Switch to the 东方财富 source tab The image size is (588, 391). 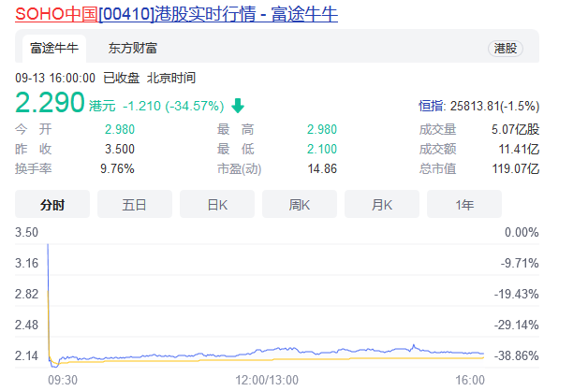pyautogui.click(x=133, y=49)
